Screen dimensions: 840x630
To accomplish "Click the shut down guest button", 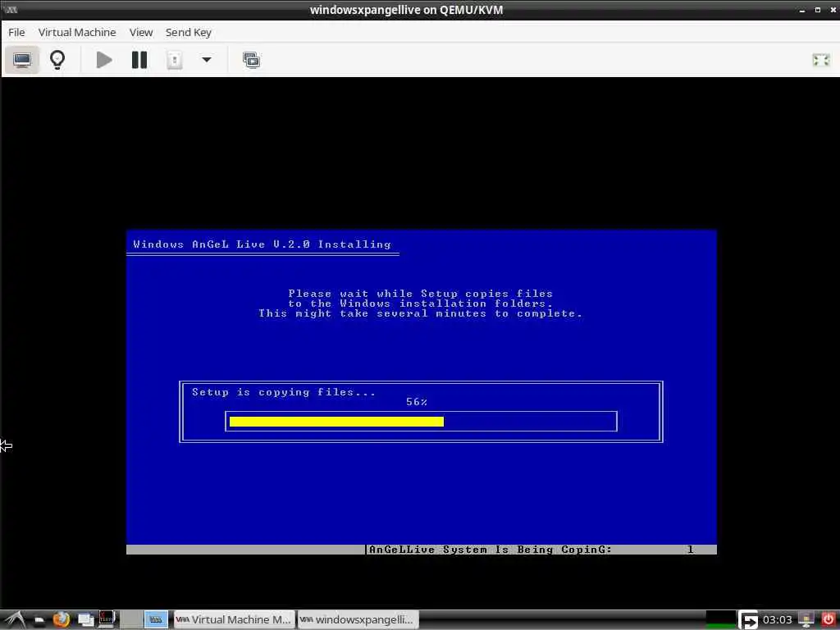I will point(174,59).
